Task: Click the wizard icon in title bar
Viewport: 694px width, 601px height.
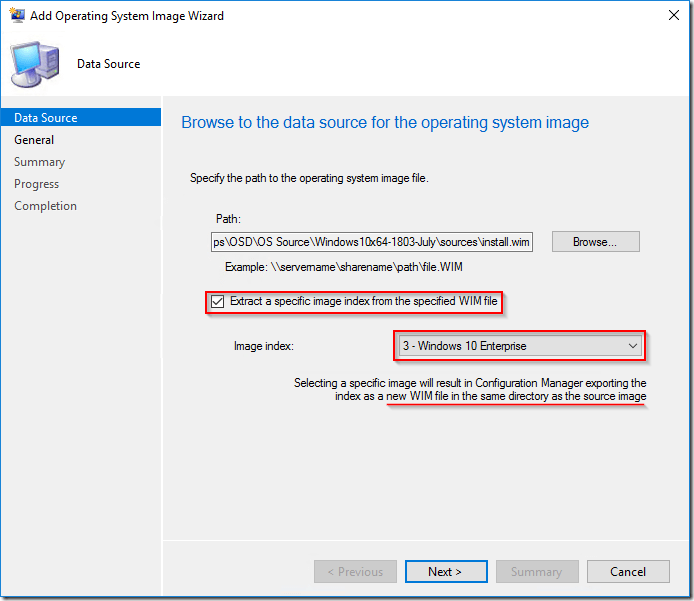Action: [16, 16]
